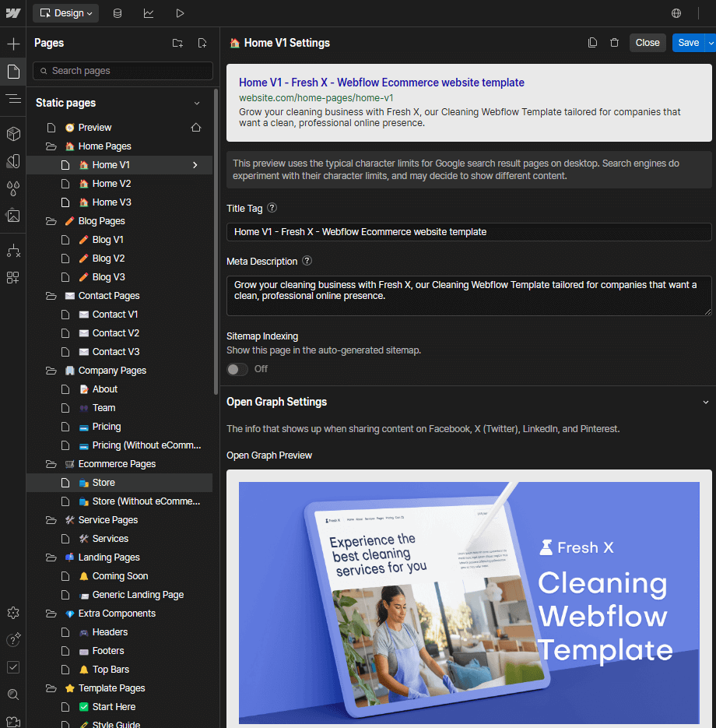This screenshot has height=728, width=716.
Task: Click in the Search pages field
Action: coord(122,71)
